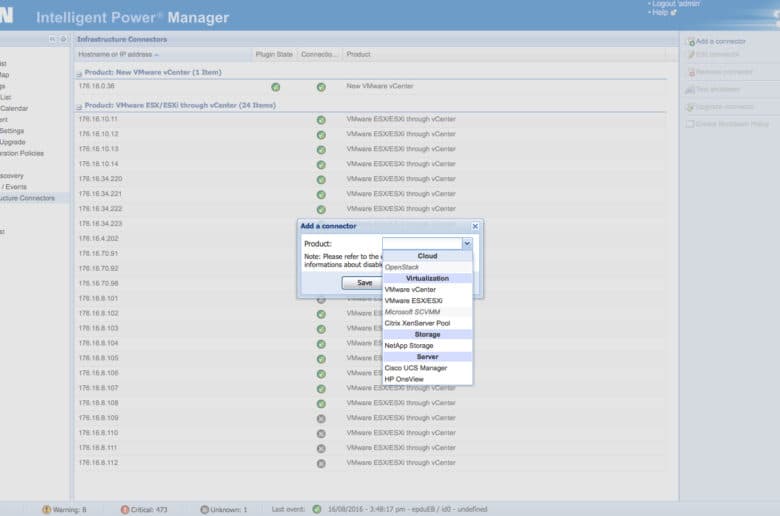780x516 pixels.
Task: Click the green status icon for 176.16.8.106
Action: pyautogui.click(x=321, y=374)
